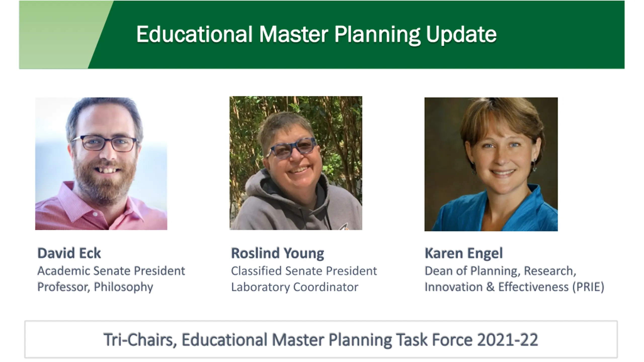Screen dimensions: 644x362
Task: Click the David Eck name heading
Action: point(69,253)
